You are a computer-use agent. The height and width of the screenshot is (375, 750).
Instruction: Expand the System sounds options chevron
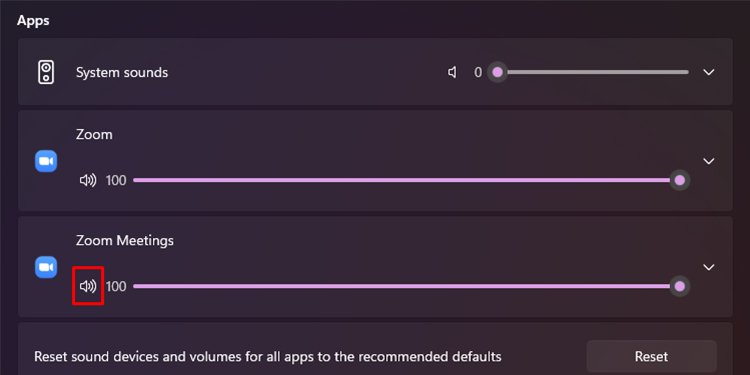click(709, 72)
